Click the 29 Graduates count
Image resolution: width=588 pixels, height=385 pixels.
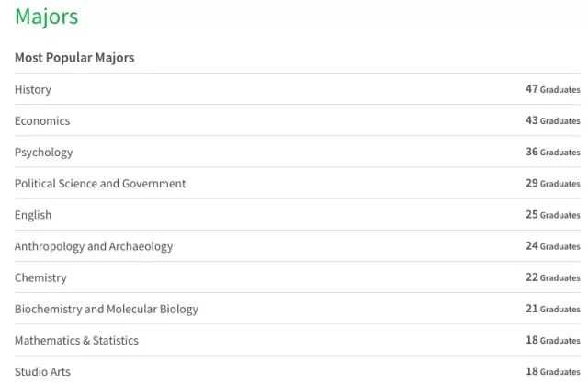coord(553,184)
